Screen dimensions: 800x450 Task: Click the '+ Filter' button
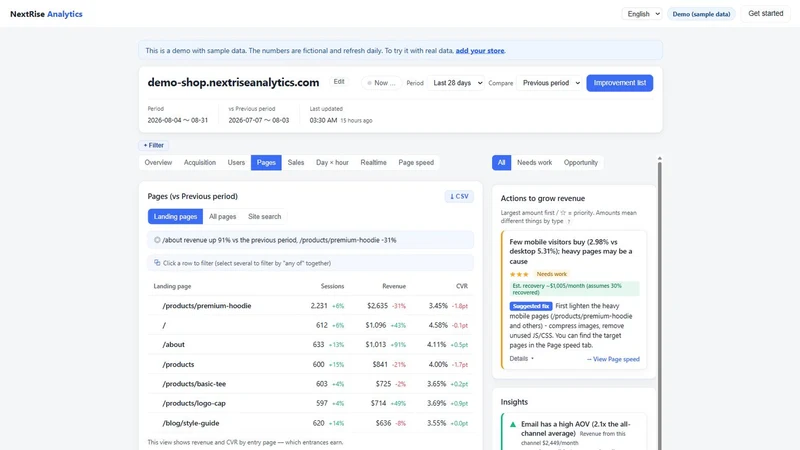pos(154,145)
